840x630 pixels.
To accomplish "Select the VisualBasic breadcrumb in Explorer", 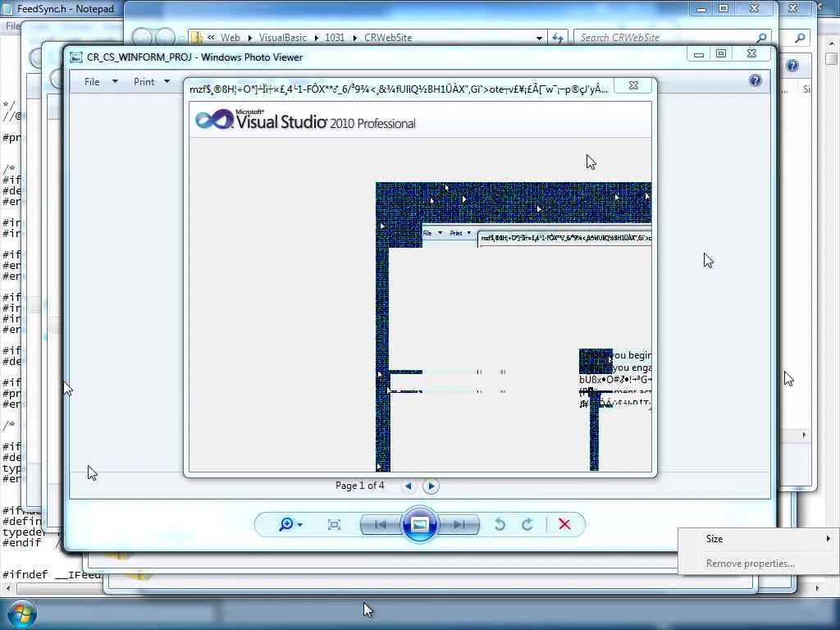I will pyautogui.click(x=283, y=38).
